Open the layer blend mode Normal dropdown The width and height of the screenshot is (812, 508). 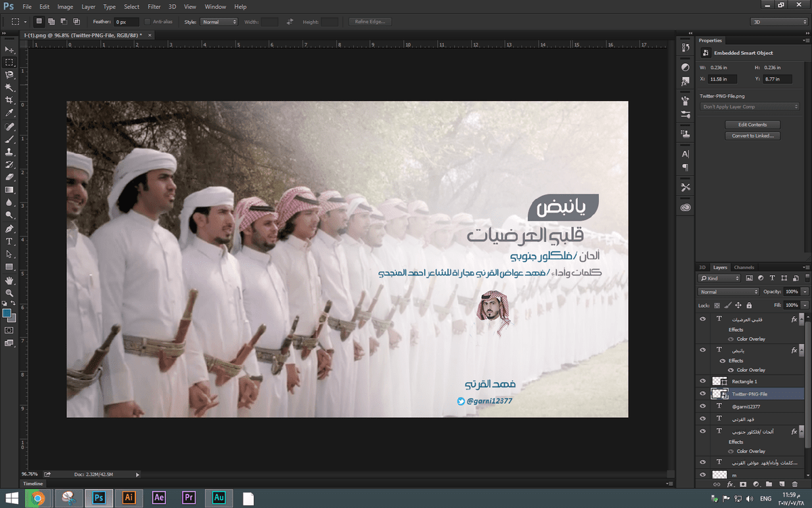click(x=728, y=292)
